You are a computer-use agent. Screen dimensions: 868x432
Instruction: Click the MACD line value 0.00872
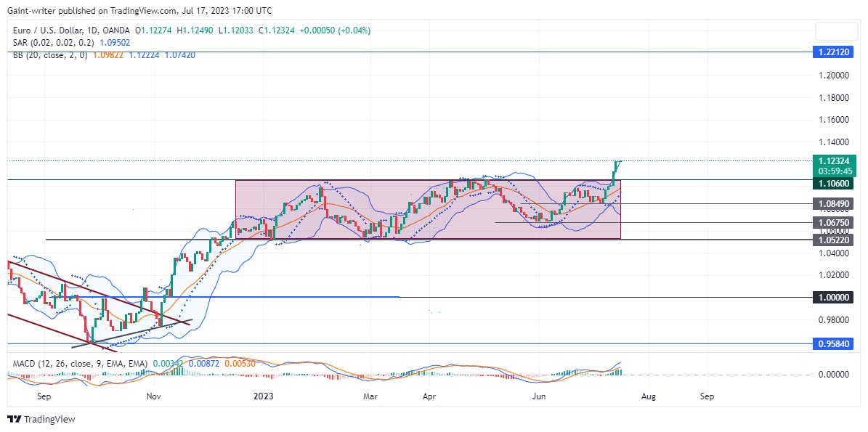pos(204,364)
